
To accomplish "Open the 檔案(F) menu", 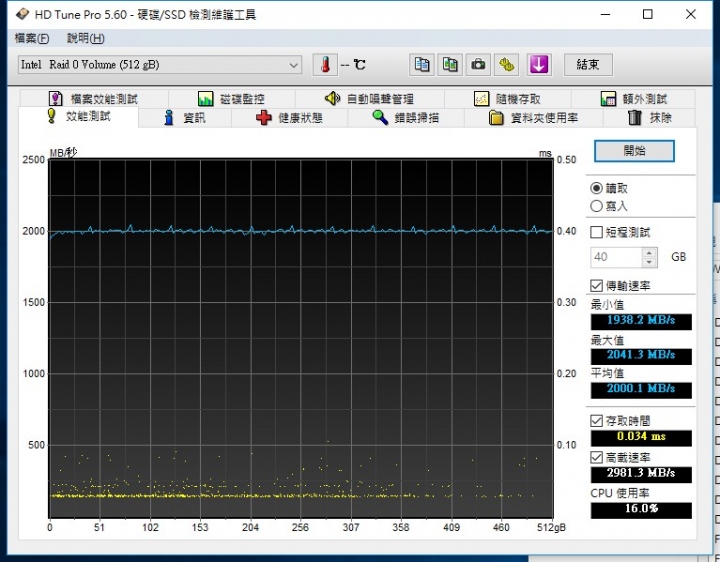I will (32, 38).
